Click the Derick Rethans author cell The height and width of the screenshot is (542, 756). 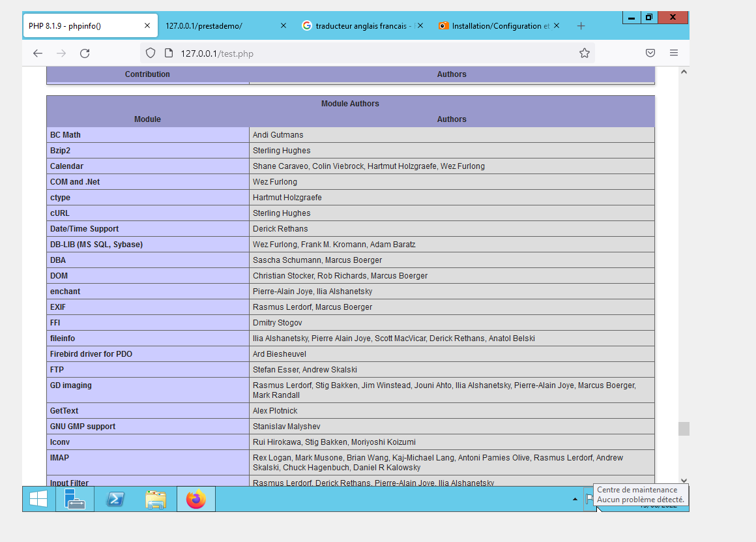pyautogui.click(x=452, y=229)
